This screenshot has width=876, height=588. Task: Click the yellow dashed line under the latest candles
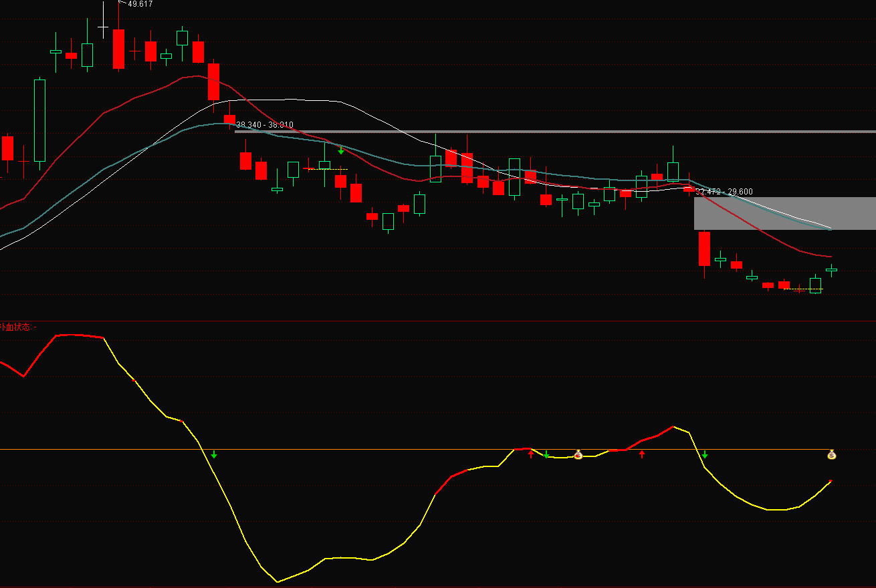803,289
